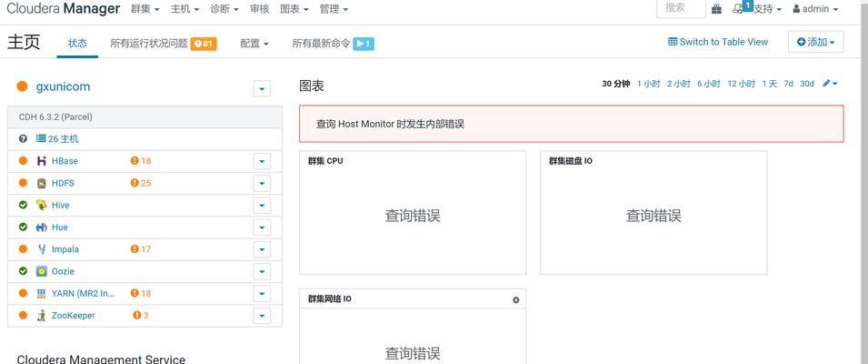Screen dimensions: 868x364
Task: Set chart range to 30 分钟
Action: click(616, 84)
